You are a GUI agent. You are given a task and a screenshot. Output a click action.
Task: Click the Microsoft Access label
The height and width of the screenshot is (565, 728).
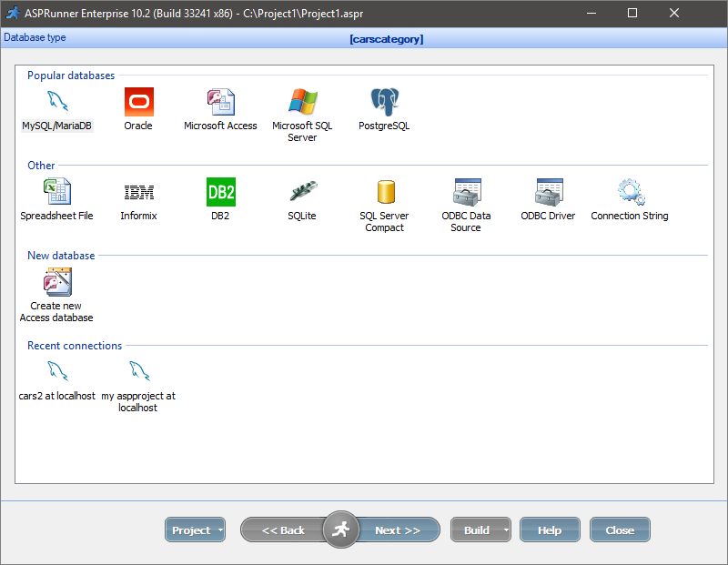click(220, 126)
